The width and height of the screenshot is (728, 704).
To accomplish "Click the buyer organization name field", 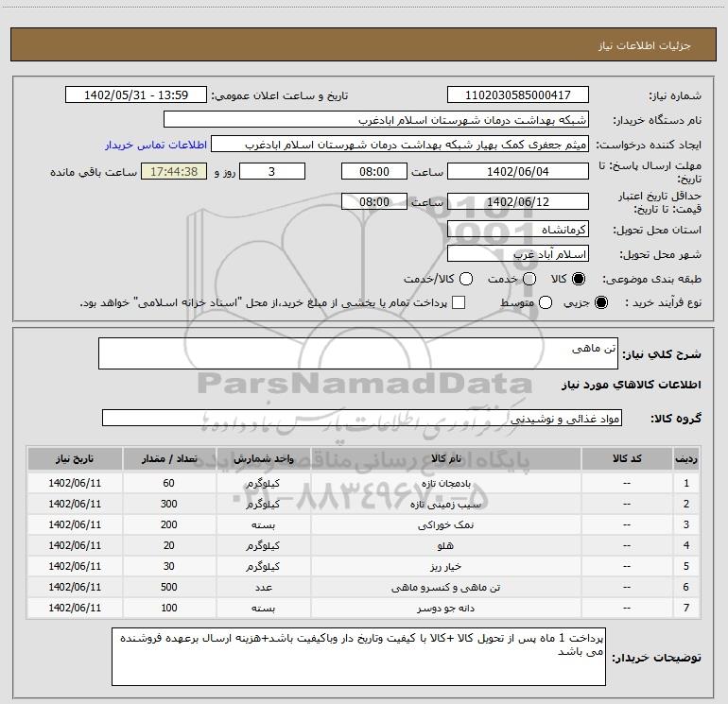I will point(376,120).
